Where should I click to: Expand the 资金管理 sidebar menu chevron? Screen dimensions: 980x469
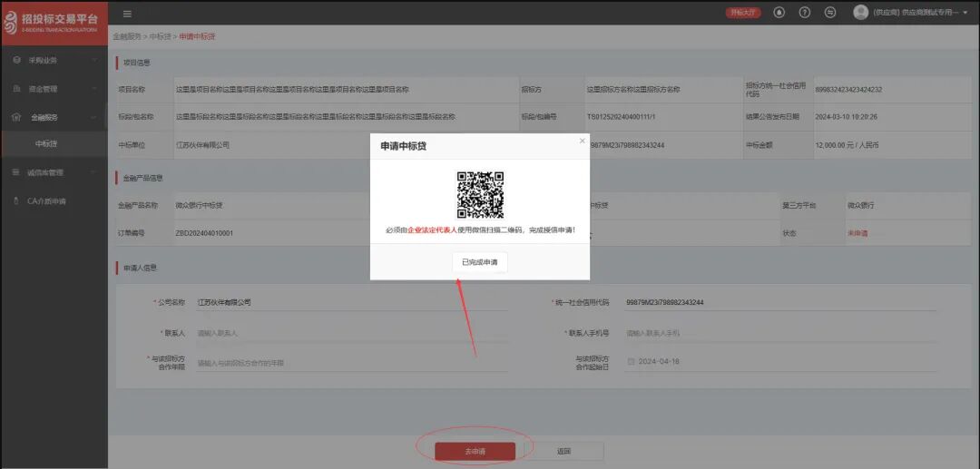pyautogui.click(x=94, y=89)
